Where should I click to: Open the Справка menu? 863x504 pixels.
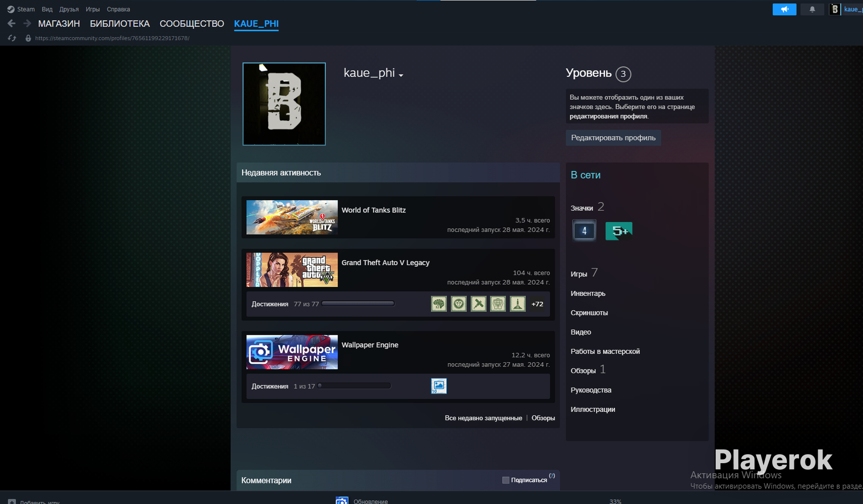[x=119, y=9]
